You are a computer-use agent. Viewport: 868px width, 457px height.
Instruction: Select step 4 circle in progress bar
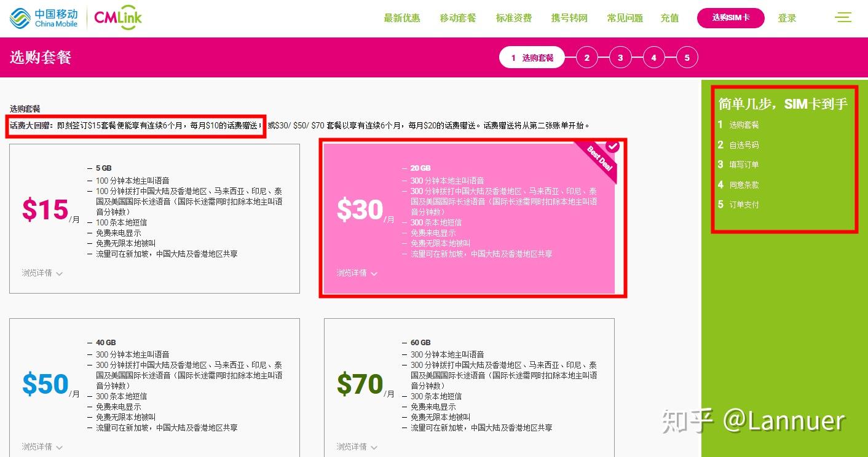(x=653, y=58)
